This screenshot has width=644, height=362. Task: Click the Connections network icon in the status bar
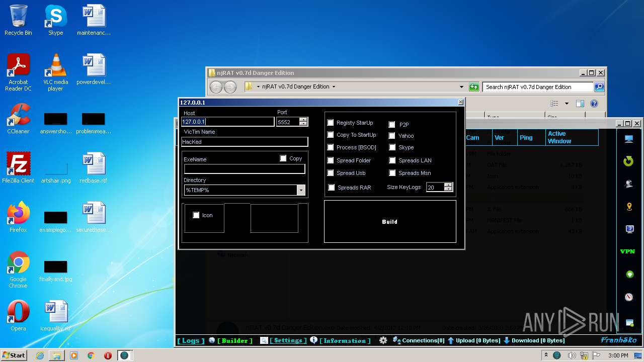point(396,340)
